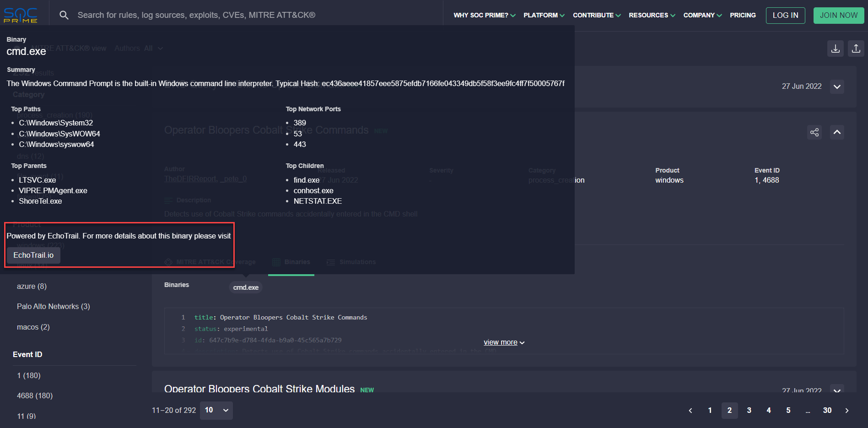This screenshot has width=868, height=428.
Task: Open Operator Bloopers Cobalt Strike Modules rule
Action: coord(259,389)
